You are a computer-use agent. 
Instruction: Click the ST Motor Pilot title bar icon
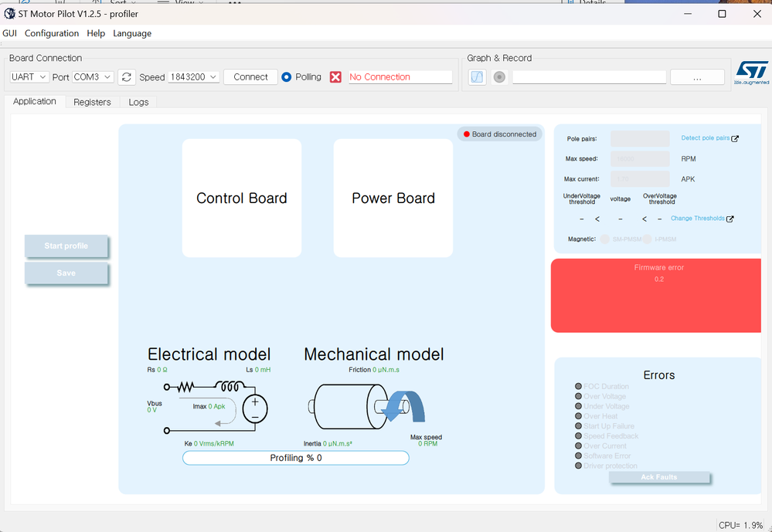tap(9, 14)
